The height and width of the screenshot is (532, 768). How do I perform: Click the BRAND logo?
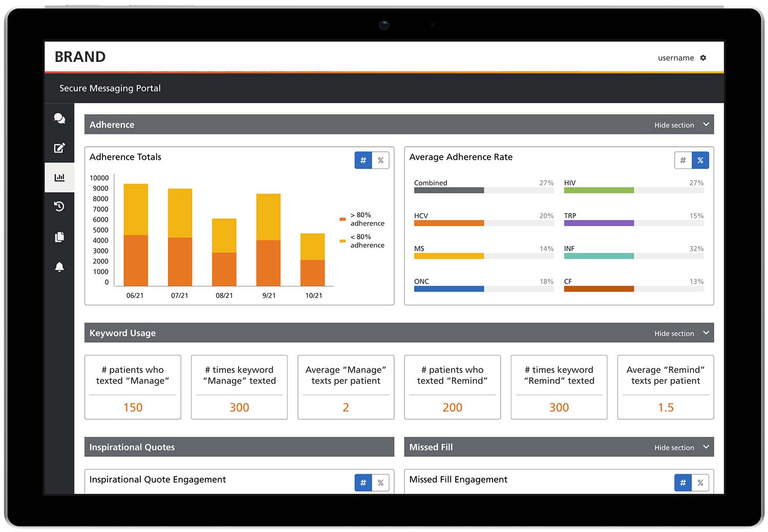point(80,57)
